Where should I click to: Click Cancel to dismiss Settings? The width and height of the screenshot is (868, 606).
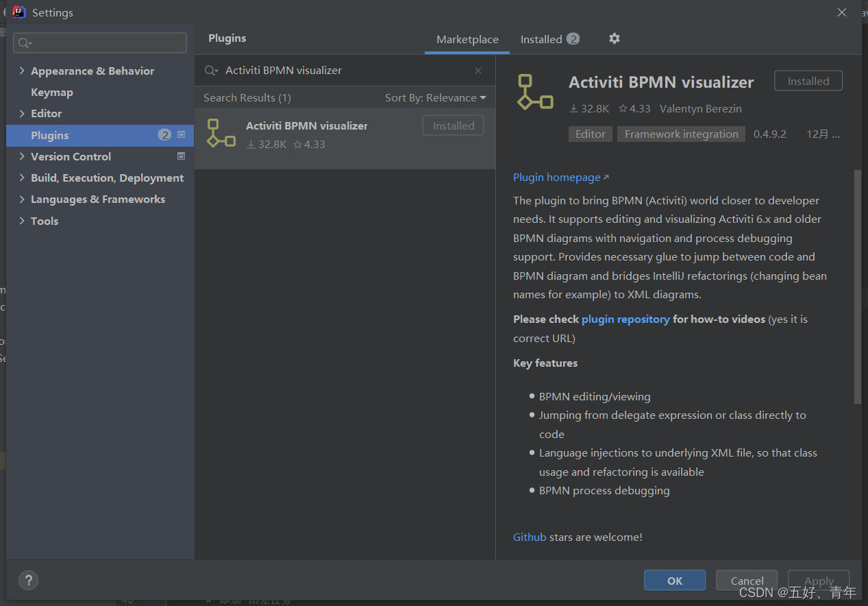[x=747, y=580]
